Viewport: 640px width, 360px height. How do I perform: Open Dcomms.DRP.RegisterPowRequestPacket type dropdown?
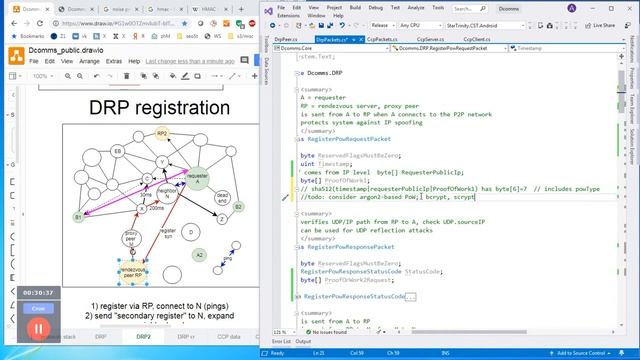click(x=449, y=48)
